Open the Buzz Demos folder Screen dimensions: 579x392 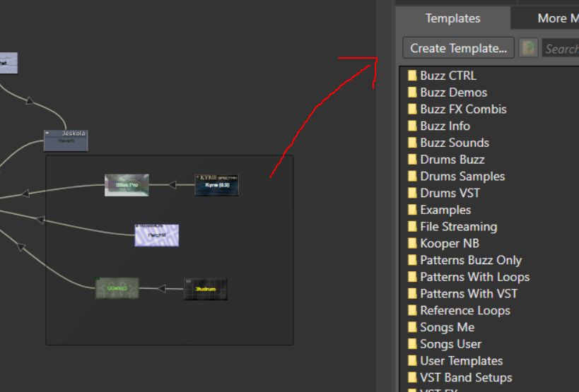coord(453,93)
